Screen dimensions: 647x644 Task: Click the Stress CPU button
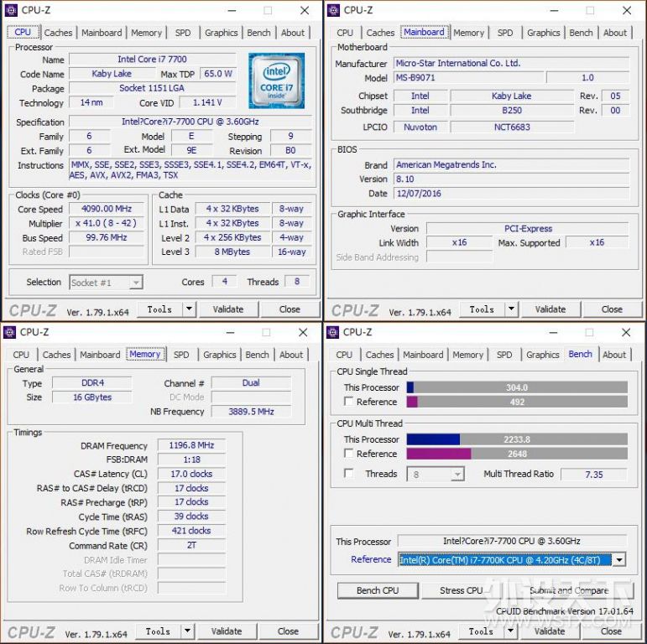coord(461,590)
